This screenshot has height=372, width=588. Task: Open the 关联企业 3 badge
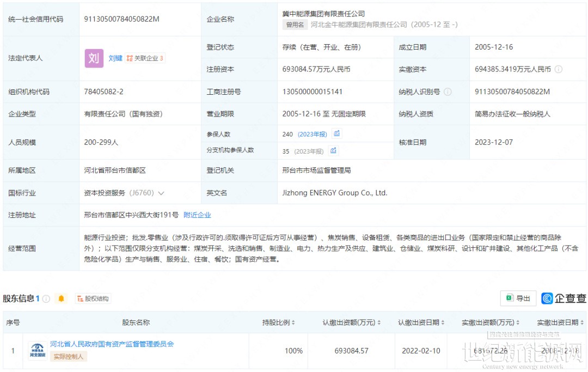(145, 58)
